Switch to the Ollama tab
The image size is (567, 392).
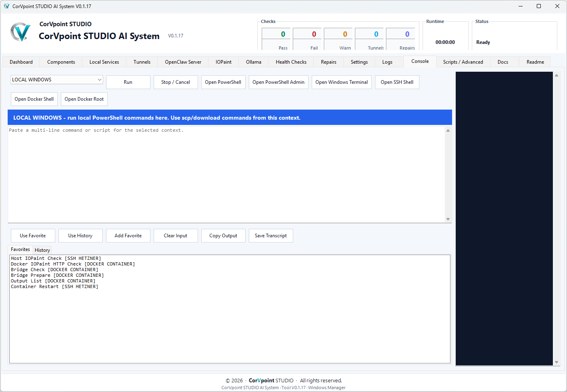point(254,62)
